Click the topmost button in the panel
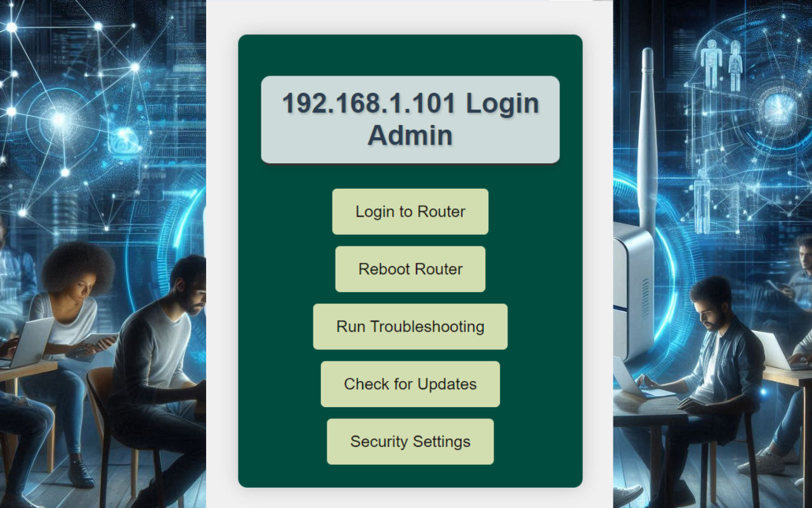This screenshot has width=812, height=508. tap(410, 211)
